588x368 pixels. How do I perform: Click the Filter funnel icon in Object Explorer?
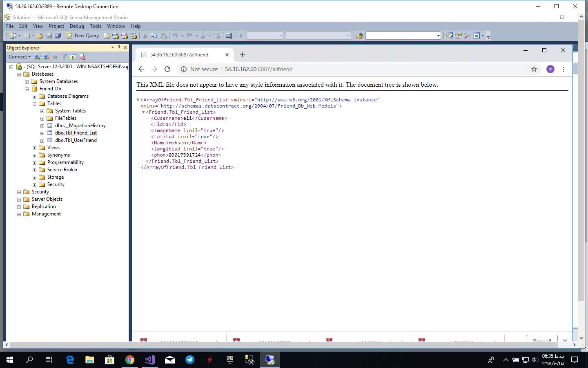point(64,57)
